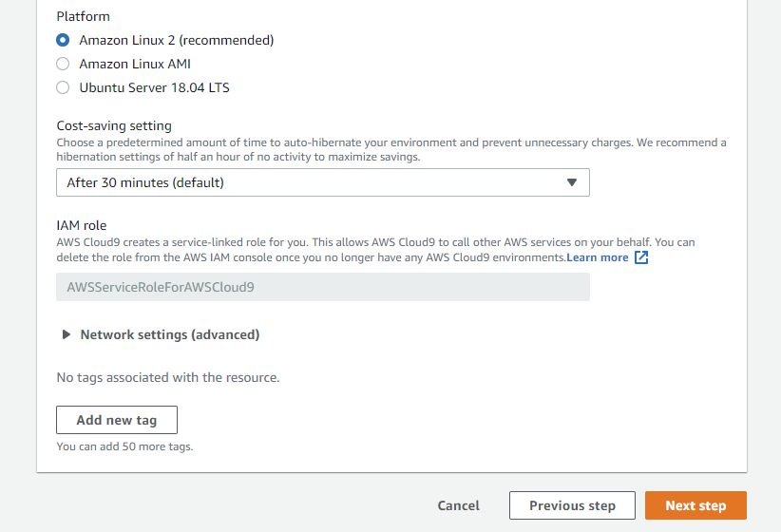
Task: Open the cost-saving hibernation time dropdown
Action: pos(323,182)
